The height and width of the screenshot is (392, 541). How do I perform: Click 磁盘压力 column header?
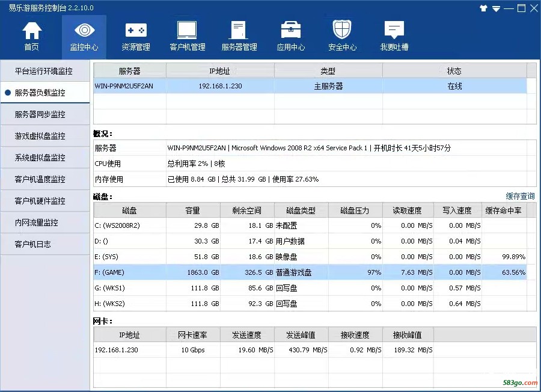pos(355,210)
